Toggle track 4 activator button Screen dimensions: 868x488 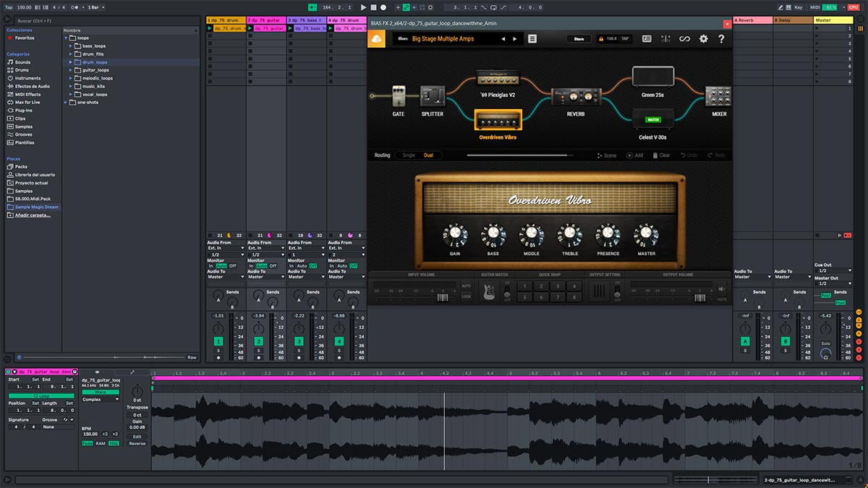[339, 341]
